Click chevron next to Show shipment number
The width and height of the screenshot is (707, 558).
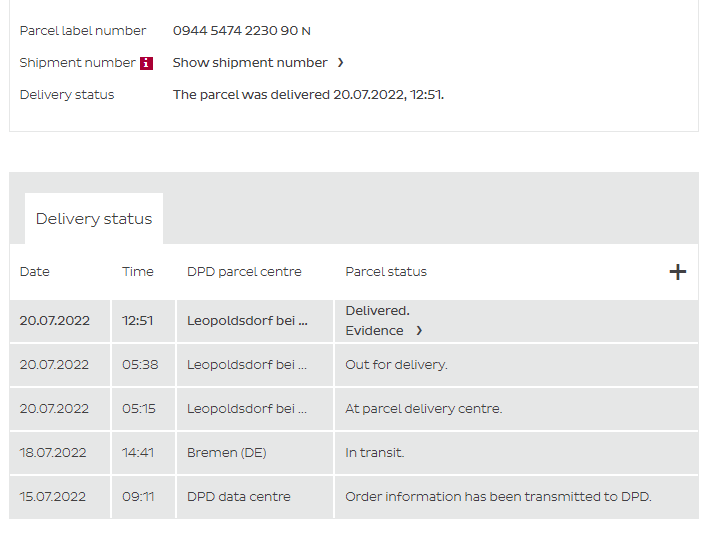click(340, 63)
